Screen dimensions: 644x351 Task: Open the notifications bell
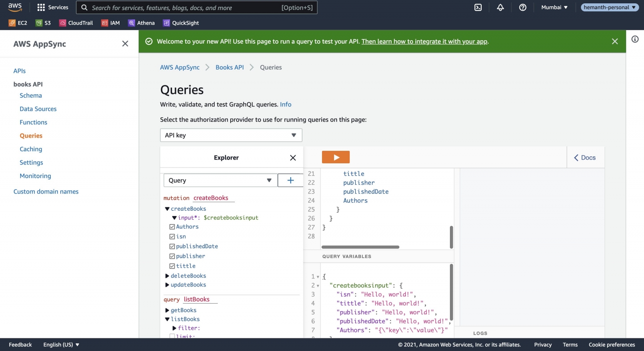[501, 7]
